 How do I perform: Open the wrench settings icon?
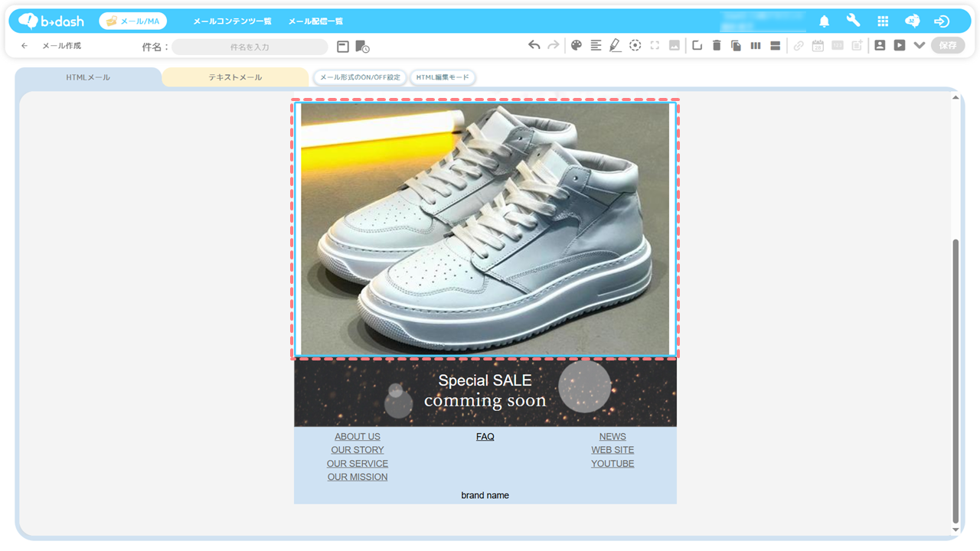(853, 21)
